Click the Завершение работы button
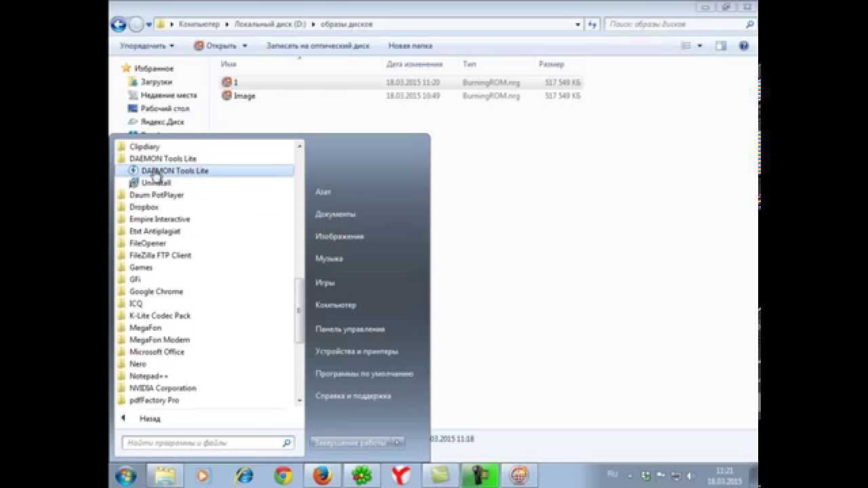 351,443
